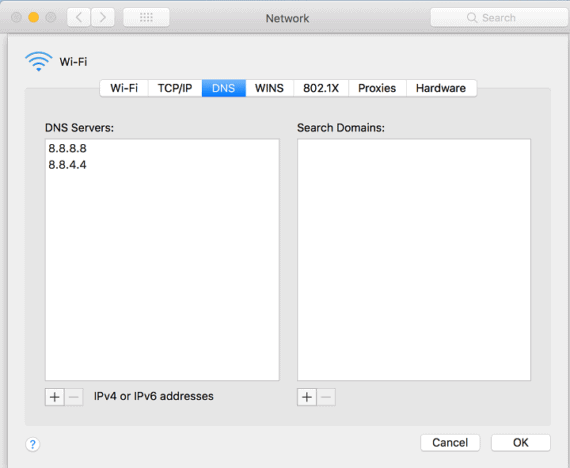
Task: Go back with the toolbar back arrow
Action: click(79, 17)
